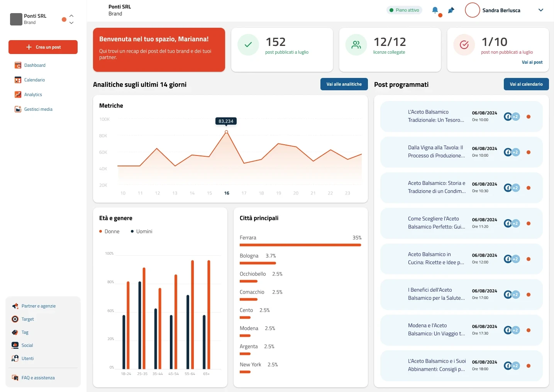
Task: Click the green check icon for published posts
Action: click(248, 45)
